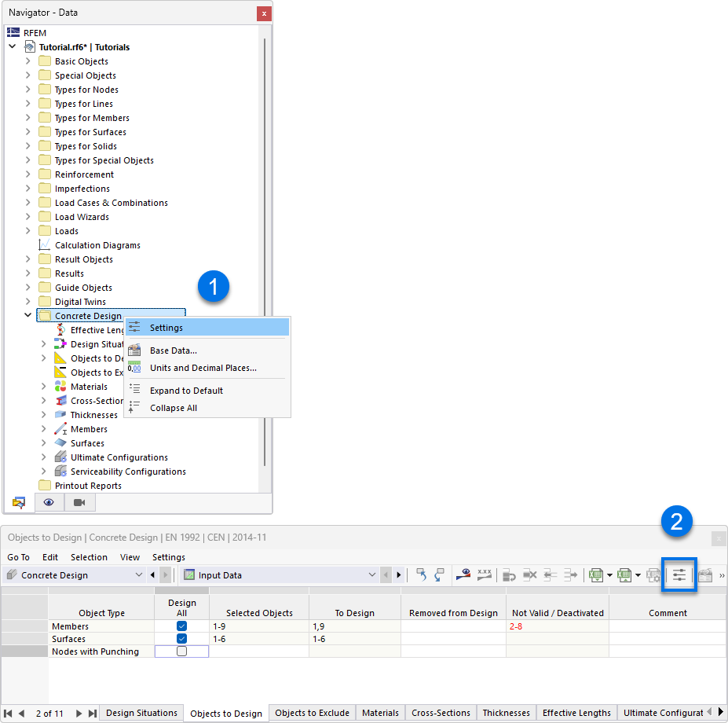Viewport: 728px width, 723px height.
Task: Jump to the last table with last-page arrow
Action: [93, 714]
